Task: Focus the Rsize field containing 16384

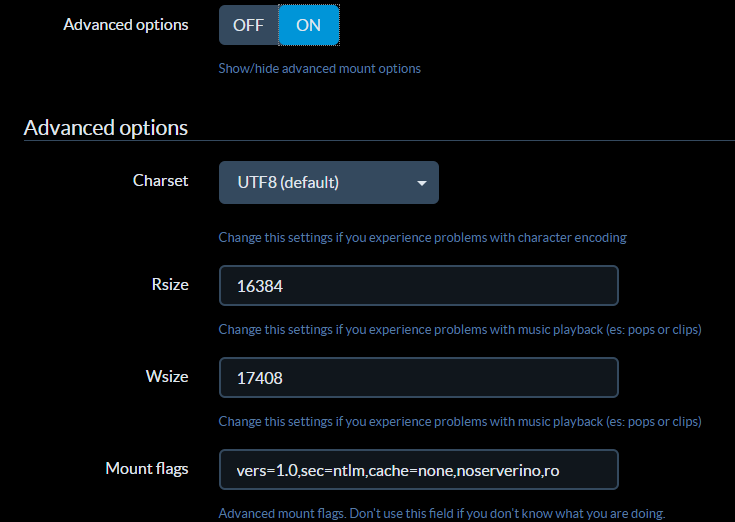Action: coord(419,285)
